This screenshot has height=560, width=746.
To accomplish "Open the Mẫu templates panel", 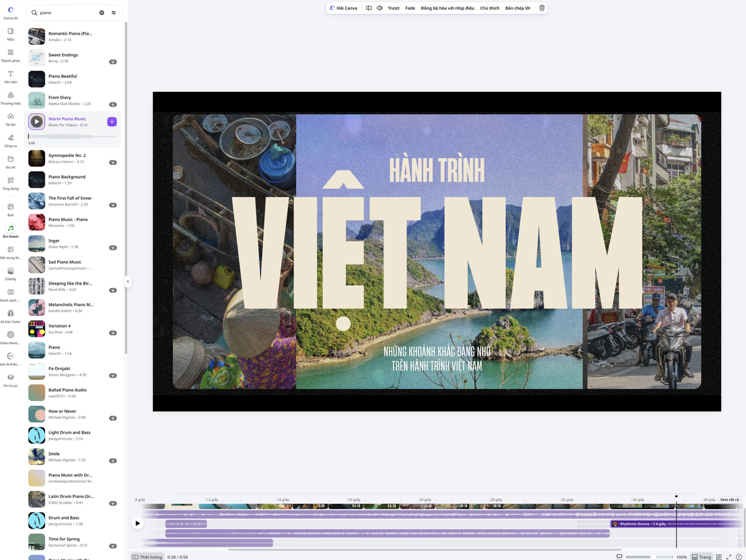I will (10, 34).
